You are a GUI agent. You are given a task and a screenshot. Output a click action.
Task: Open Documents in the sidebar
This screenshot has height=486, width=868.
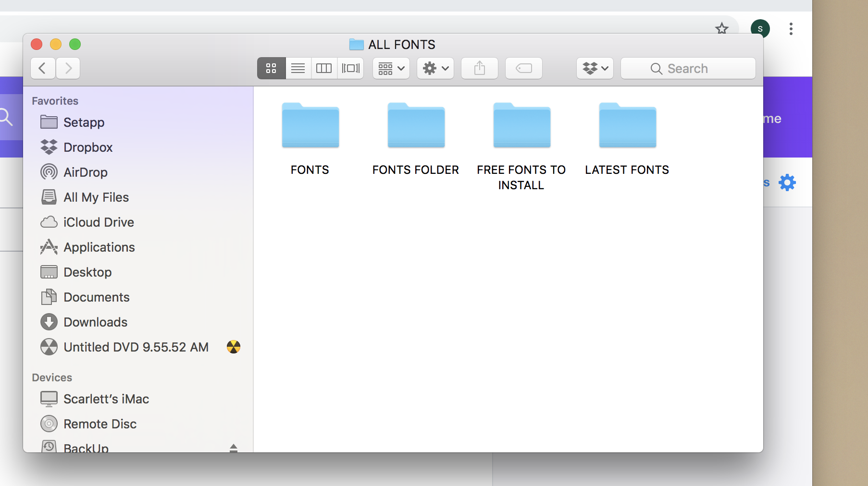tap(138, 297)
